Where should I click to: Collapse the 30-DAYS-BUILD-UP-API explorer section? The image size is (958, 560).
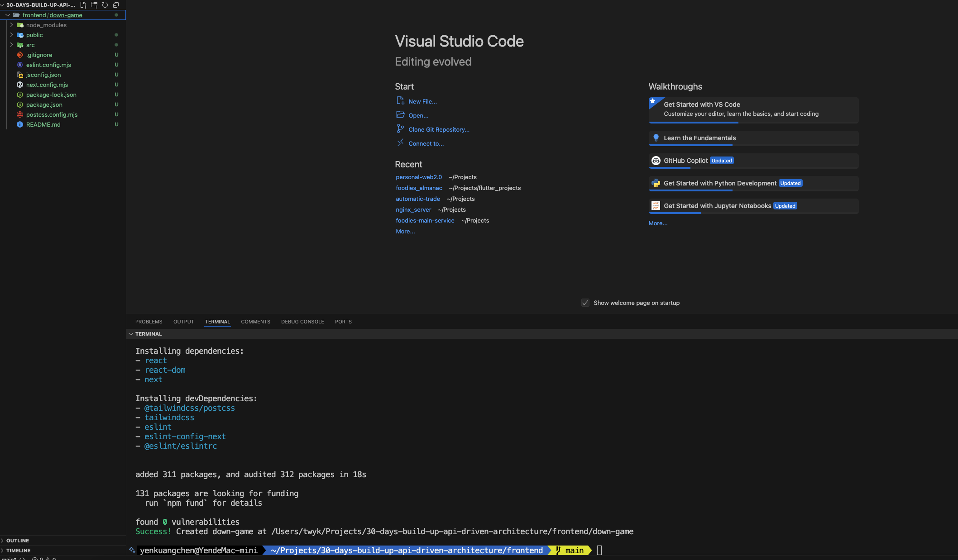tap(3, 5)
